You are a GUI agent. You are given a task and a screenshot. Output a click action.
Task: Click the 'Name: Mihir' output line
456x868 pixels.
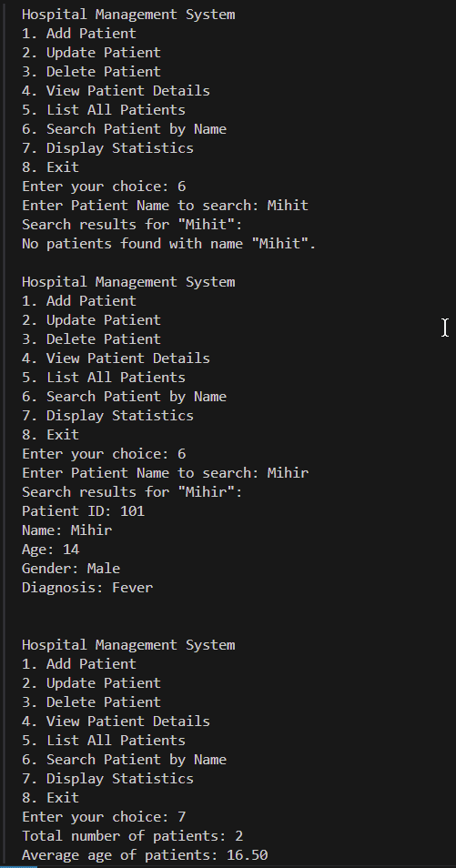[67, 530]
